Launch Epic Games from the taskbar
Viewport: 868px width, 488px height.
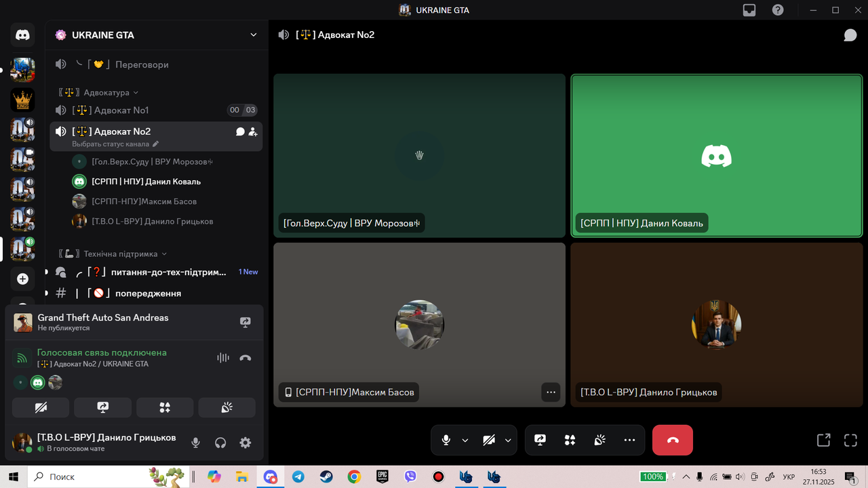coord(382,476)
